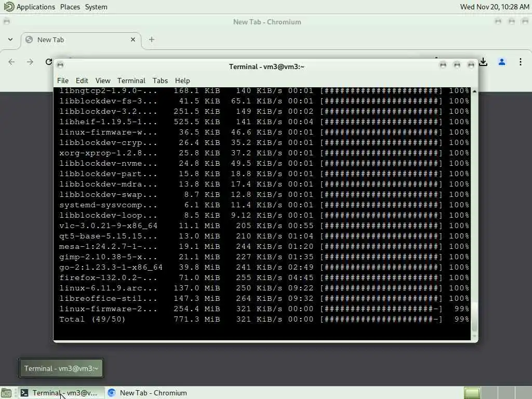Image resolution: width=532 pixels, height=399 pixels.
Task: Click the xorg-xprop-1.2.8 package line
Action: 264,153
